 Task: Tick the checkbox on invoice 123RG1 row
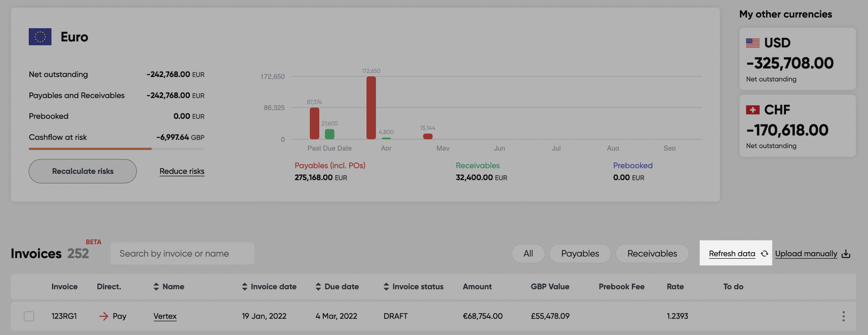coord(29,316)
